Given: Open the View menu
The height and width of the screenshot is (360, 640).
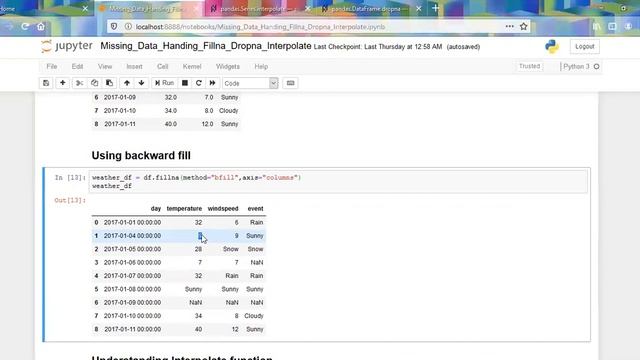Looking at the screenshot, I should (x=105, y=67).
